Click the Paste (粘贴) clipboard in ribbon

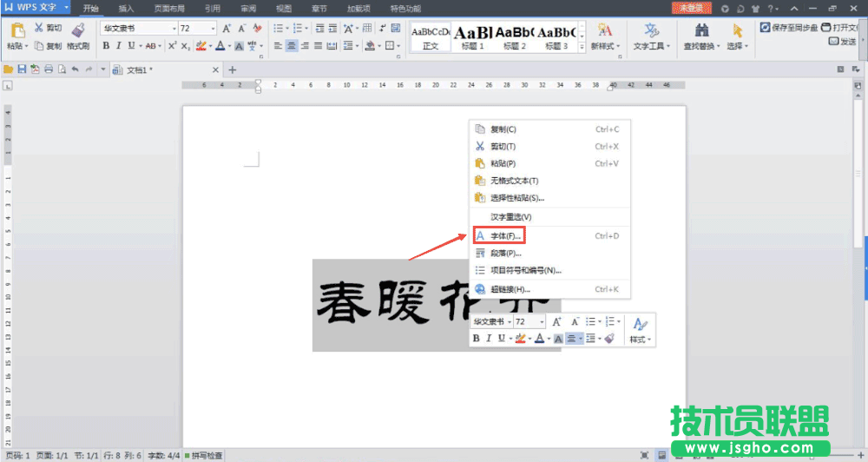pos(17,31)
